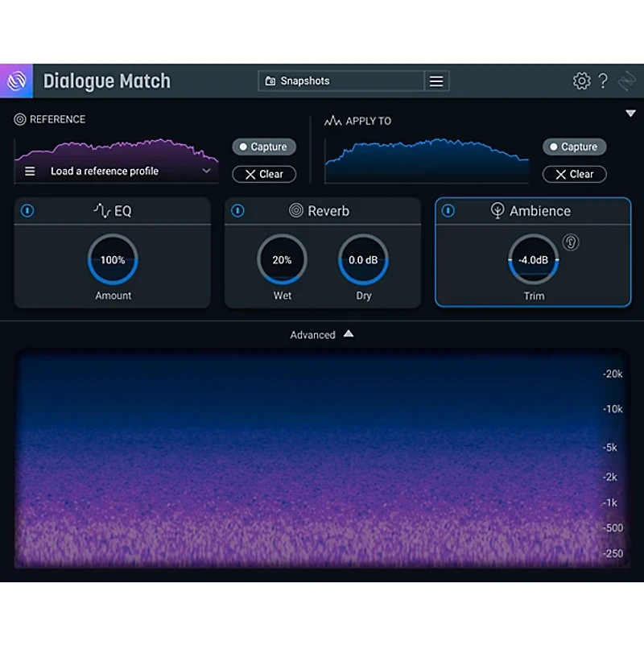Click the signal chain icon top right
644x645 pixels.
[626, 81]
